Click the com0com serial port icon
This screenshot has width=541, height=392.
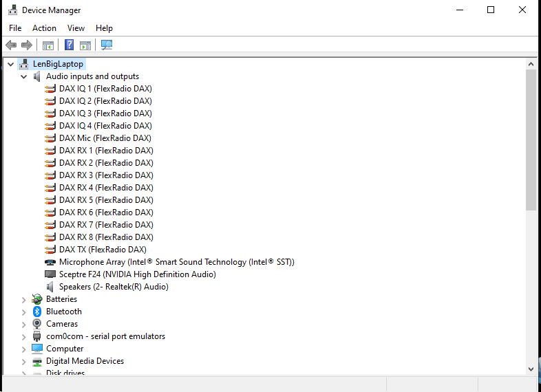coord(37,336)
